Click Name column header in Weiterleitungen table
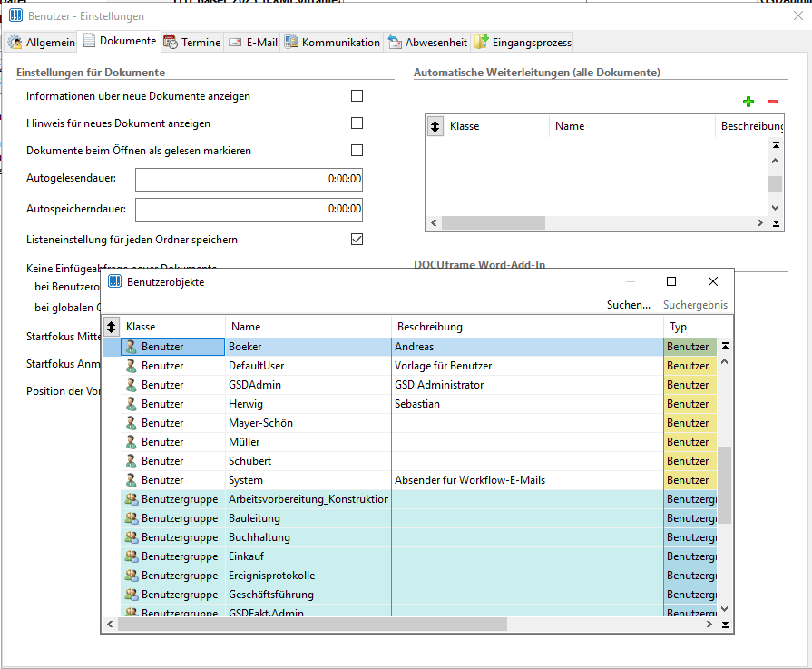The height and width of the screenshot is (669, 812). pyautogui.click(x=631, y=126)
